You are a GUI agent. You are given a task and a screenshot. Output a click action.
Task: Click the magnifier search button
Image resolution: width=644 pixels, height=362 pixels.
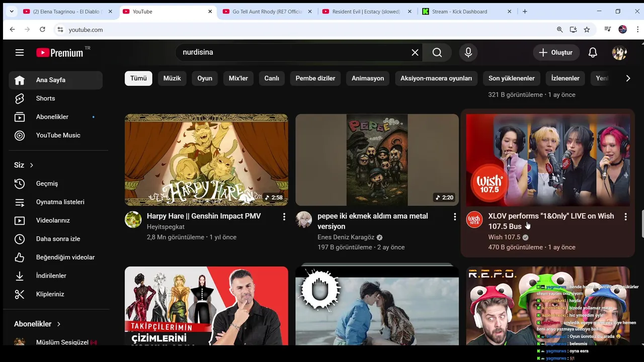(x=437, y=52)
